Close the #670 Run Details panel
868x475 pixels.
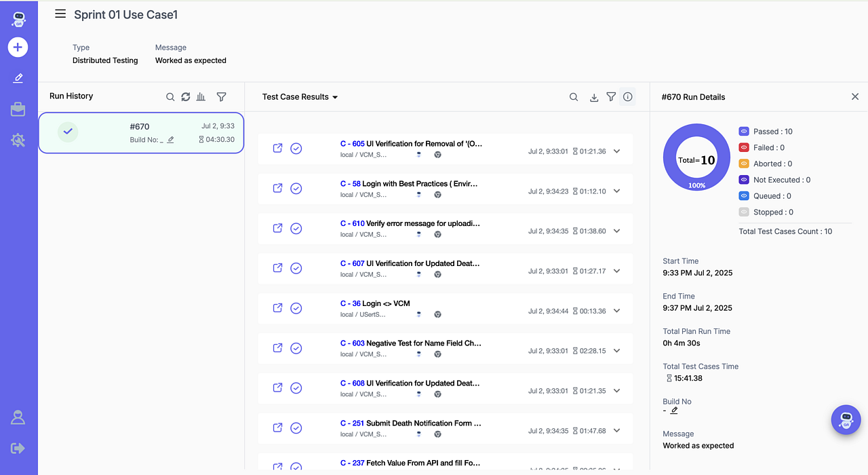(854, 97)
